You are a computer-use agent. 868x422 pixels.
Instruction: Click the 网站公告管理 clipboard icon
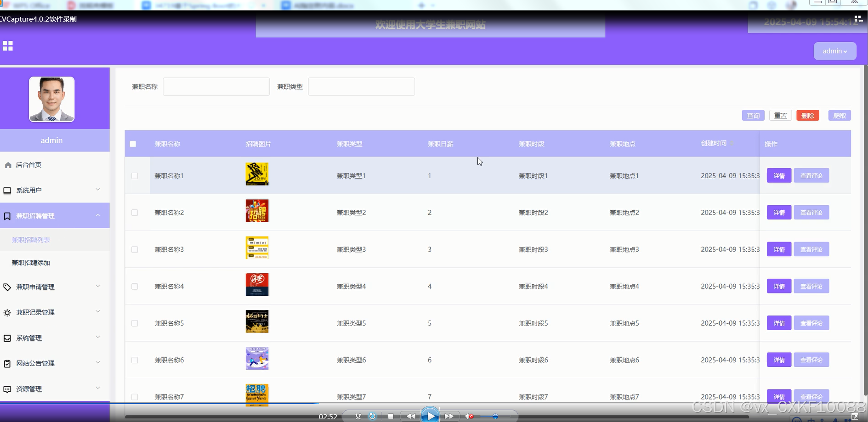click(7, 364)
